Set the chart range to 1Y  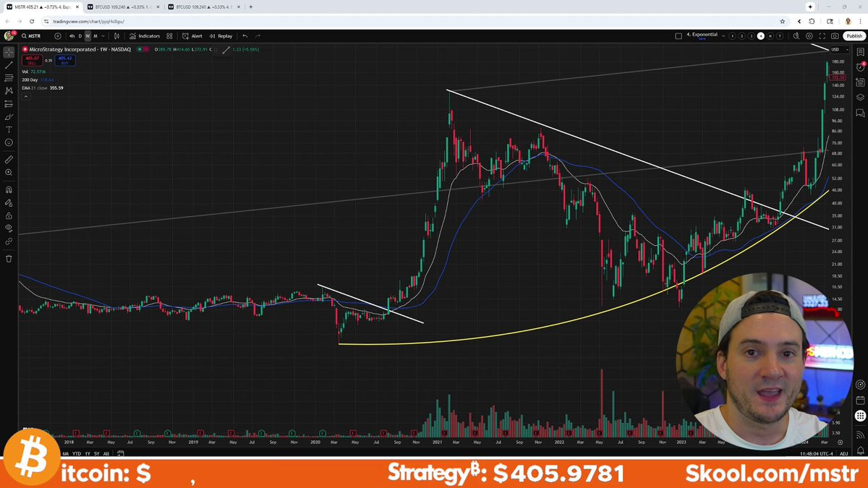[88, 453]
